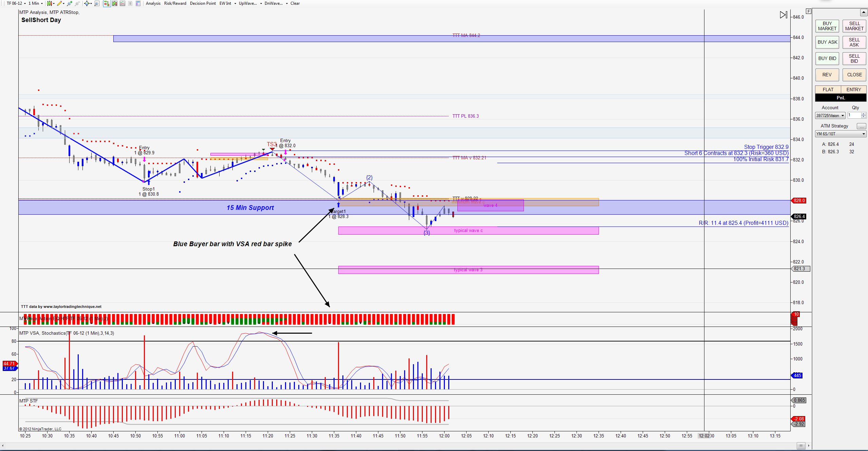Select the crosshair cursor icon
The height and width of the screenshot is (451, 868).
(x=87, y=3)
